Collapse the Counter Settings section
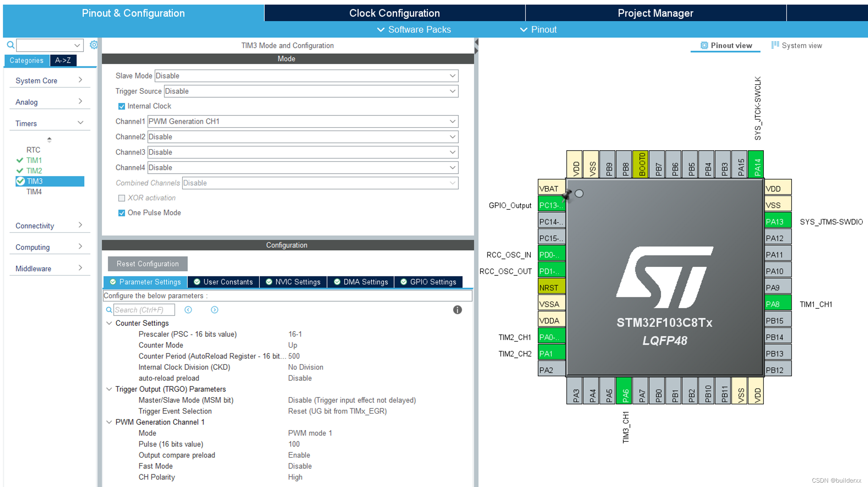Viewport: 868px width, 487px height. (x=109, y=323)
